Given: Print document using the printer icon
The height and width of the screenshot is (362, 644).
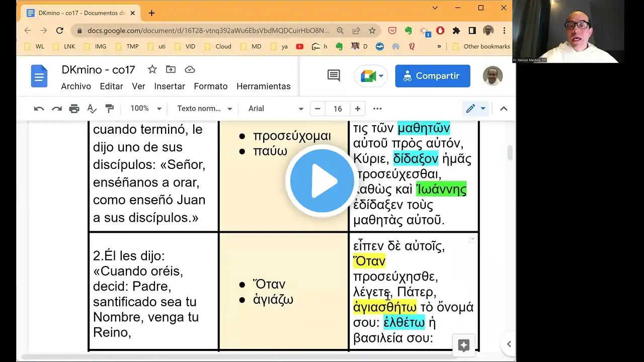Looking at the screenshot, I should [74, 109].
